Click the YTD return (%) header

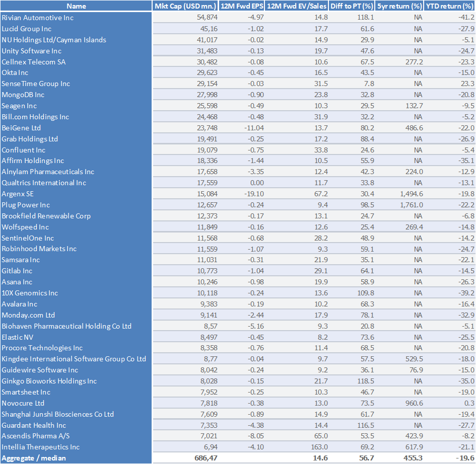click(450, 6)
